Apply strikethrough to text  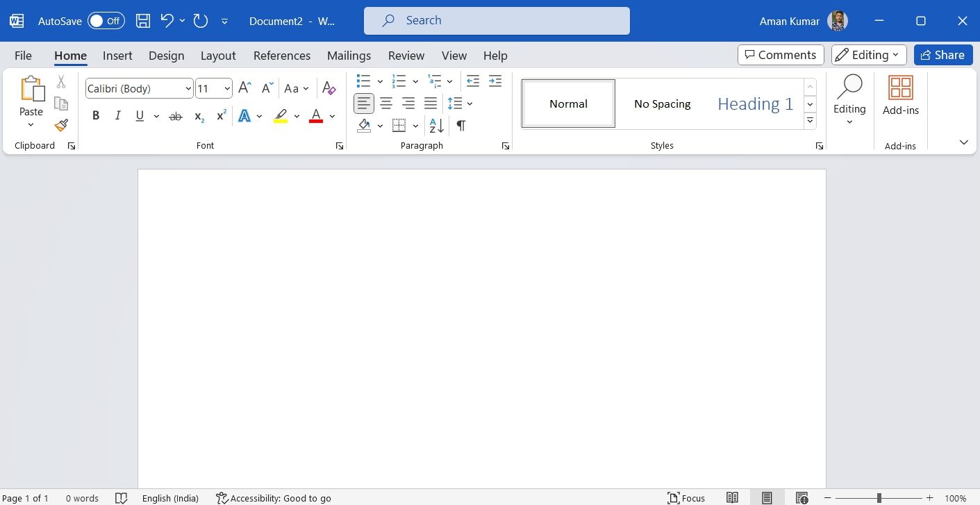pyautogui.click(x=175, y=115)
